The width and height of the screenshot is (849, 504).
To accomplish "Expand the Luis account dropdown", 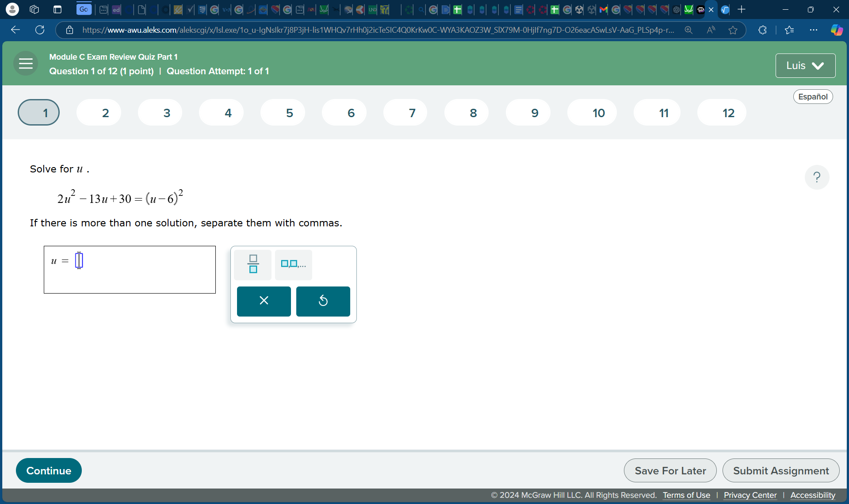I will (804, 65).
